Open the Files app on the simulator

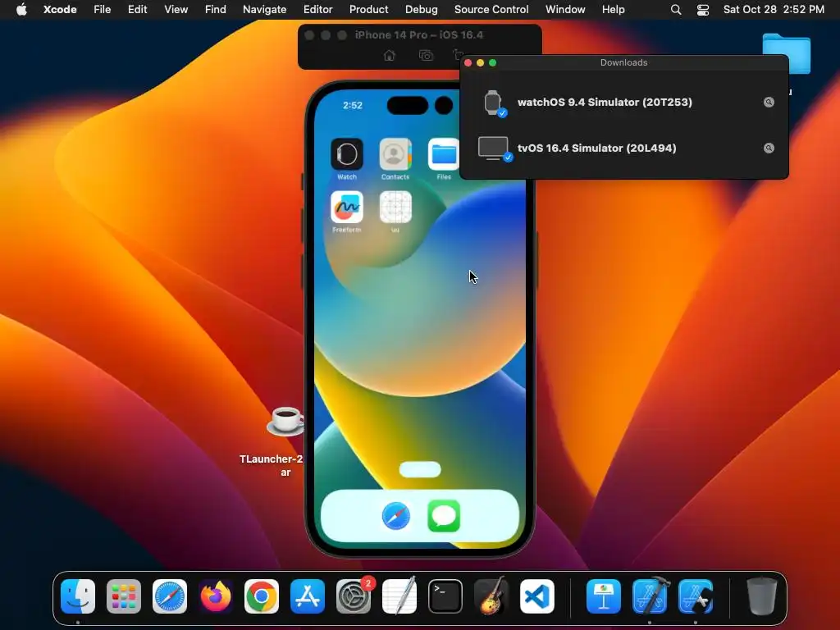point(444,154)
